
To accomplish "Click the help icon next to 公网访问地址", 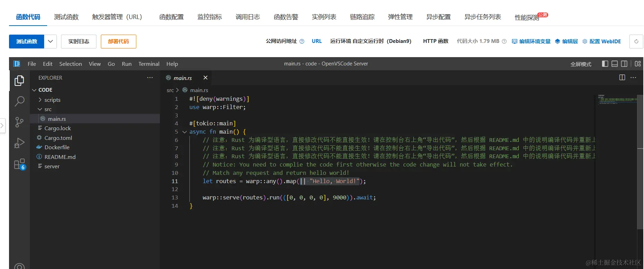I will [302, 41].
